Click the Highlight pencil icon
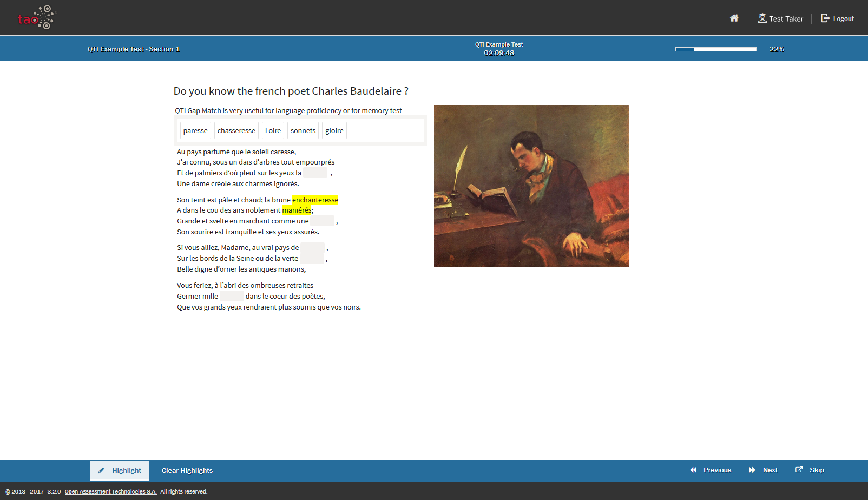868x500 pixels. tap(101, 471)
